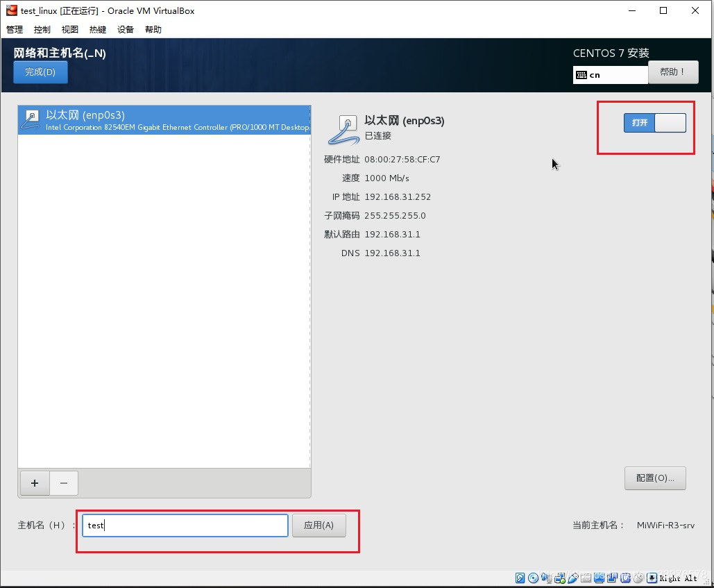This screenshot has height=588, width=714.
Task: Click the optical disc icon in VirtualBox status bar
Action: [533, 578]
